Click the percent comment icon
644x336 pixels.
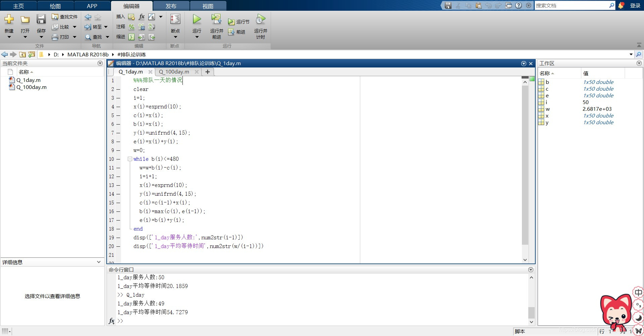coord(132,27)
